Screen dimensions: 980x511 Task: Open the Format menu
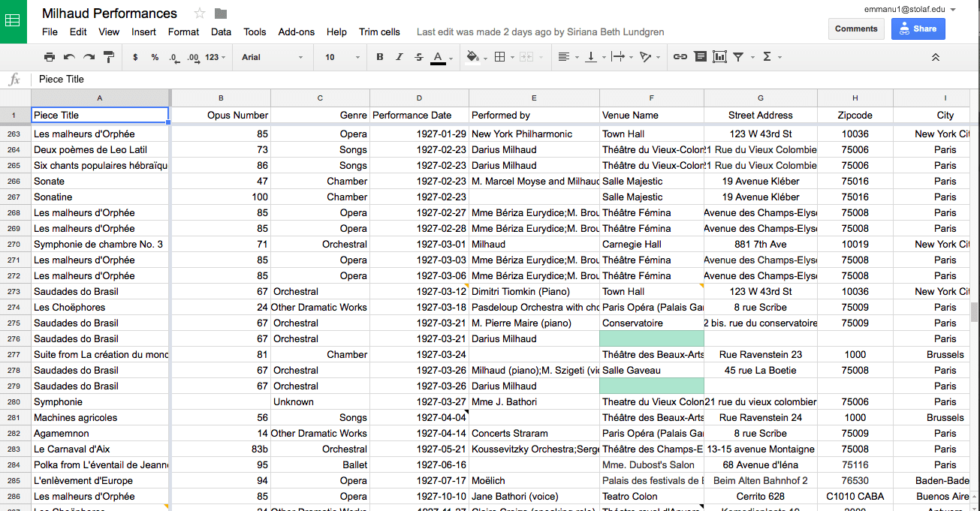click(183, 32)
